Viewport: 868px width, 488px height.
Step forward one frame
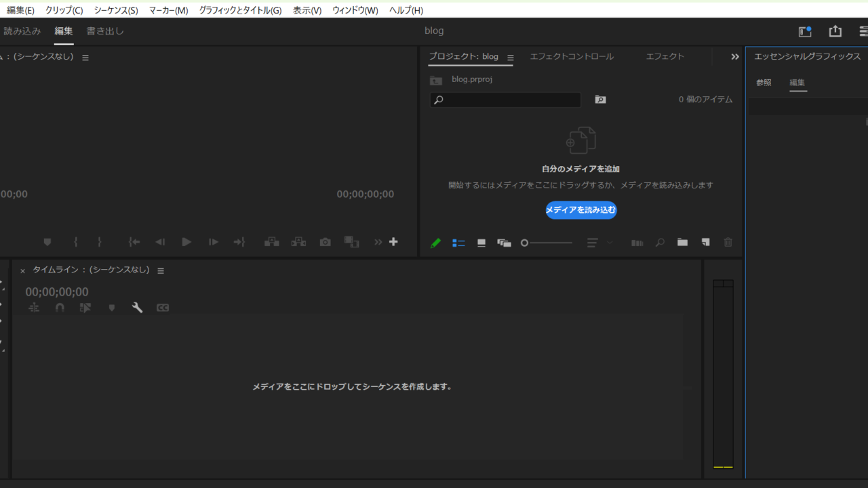coord(213,242)
